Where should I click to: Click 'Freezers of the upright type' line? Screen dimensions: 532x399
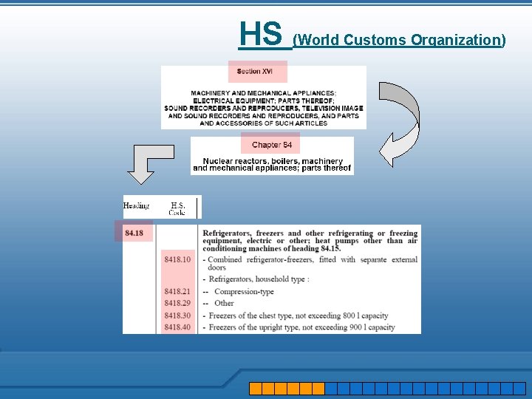pos(299,327)
